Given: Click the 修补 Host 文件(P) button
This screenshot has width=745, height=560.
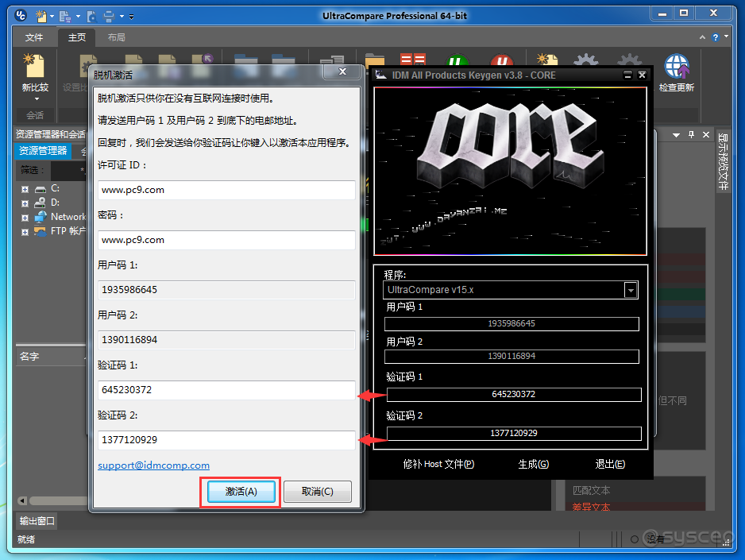Looking at the screenshot, I should coord(438,464).
